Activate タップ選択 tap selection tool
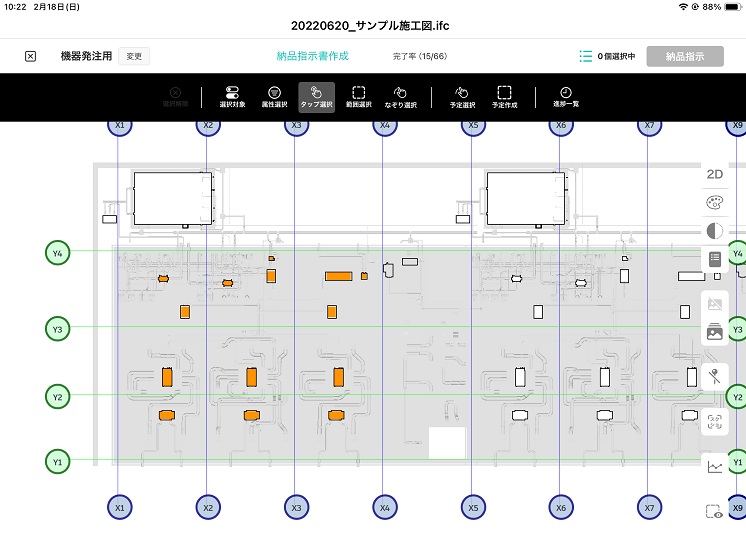The image size is (746, 560). (316, 97)
